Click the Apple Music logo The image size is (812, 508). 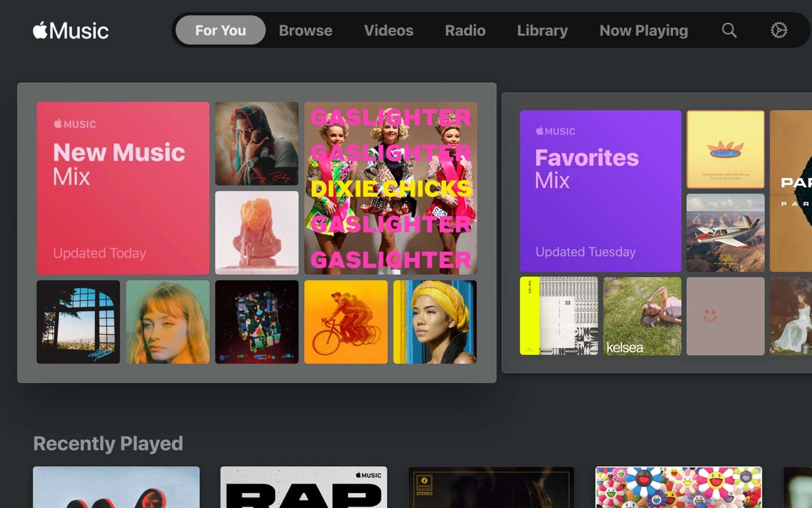pyautogui.click(x=71, y=30)
